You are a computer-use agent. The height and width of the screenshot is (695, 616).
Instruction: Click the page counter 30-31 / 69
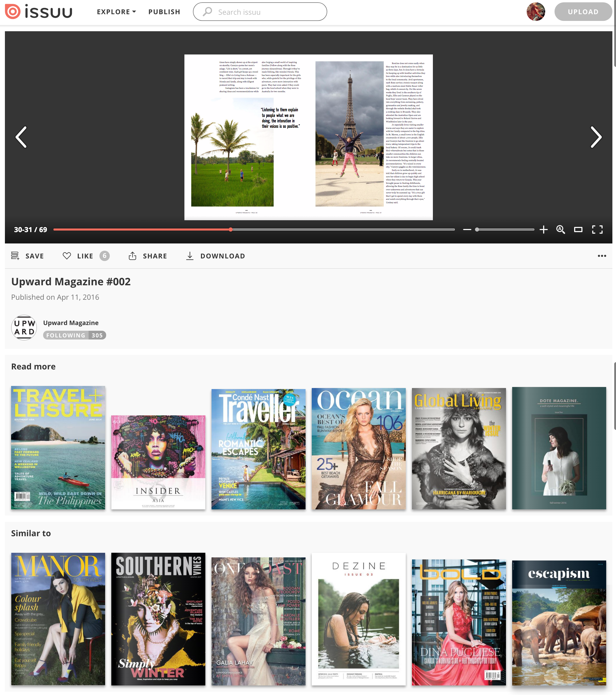tap(31, 230)
